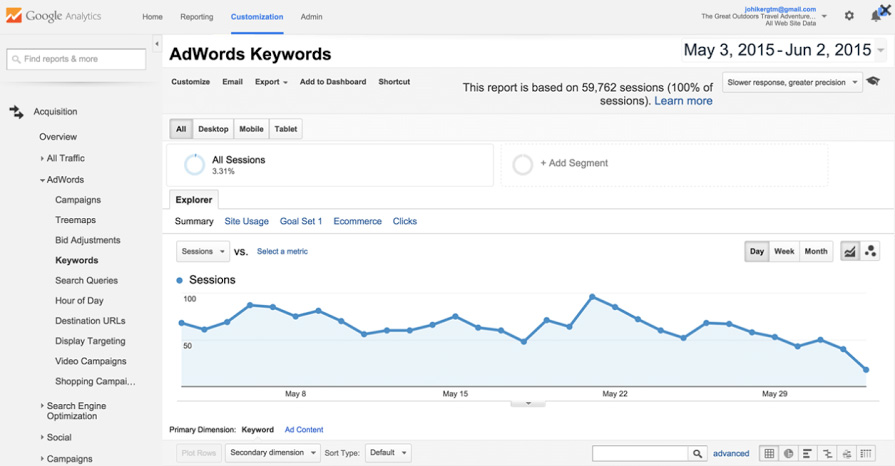The height and width of the screenshot is (466, 895).
Task: Filter segments to All devices
Action: pyautogui.click(x=181, y=129)
